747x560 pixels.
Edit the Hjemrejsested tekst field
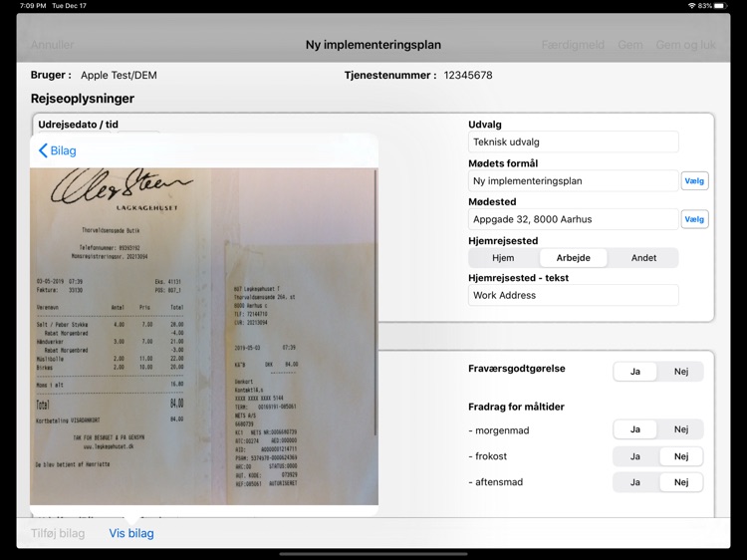point(573,295)
